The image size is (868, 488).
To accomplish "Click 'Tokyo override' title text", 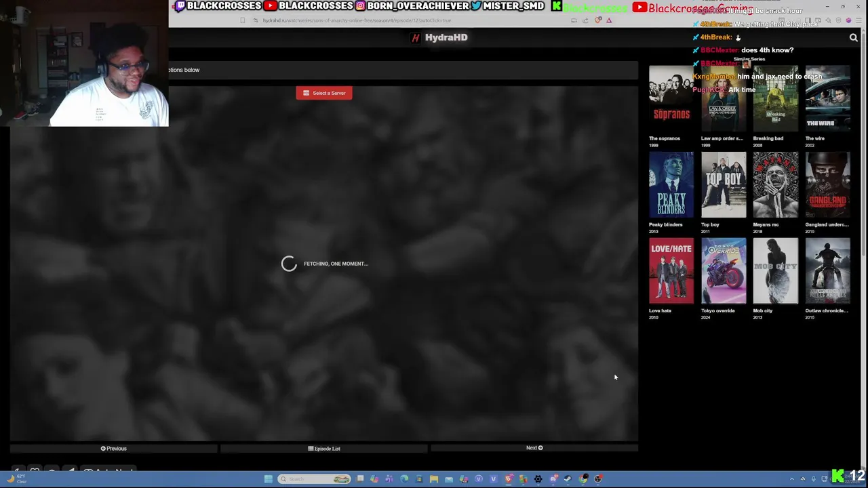I will point(718,310).
